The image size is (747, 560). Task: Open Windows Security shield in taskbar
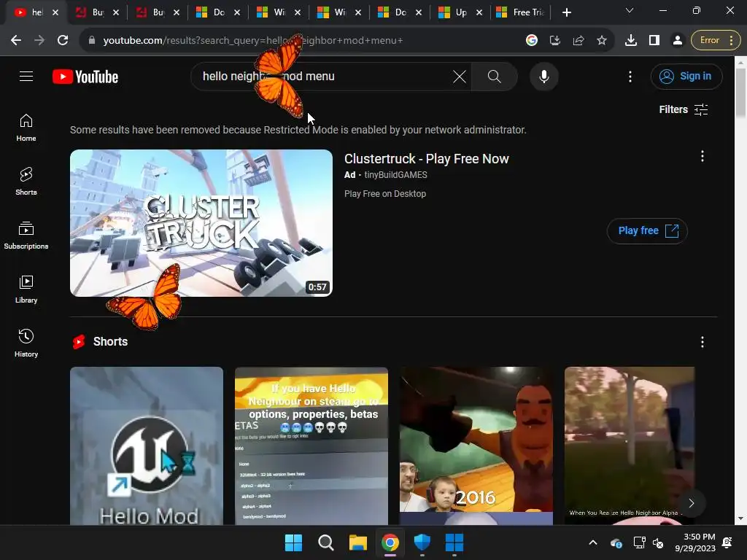(x=422, y=542)
